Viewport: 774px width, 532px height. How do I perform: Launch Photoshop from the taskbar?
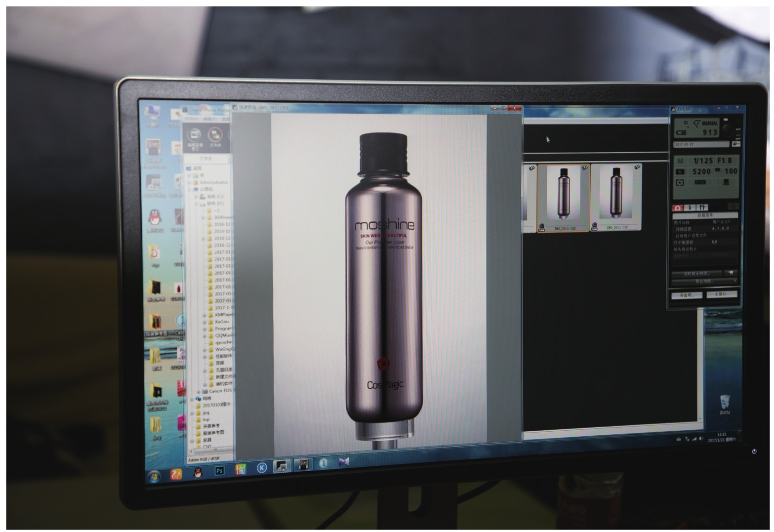click(219, 470)
